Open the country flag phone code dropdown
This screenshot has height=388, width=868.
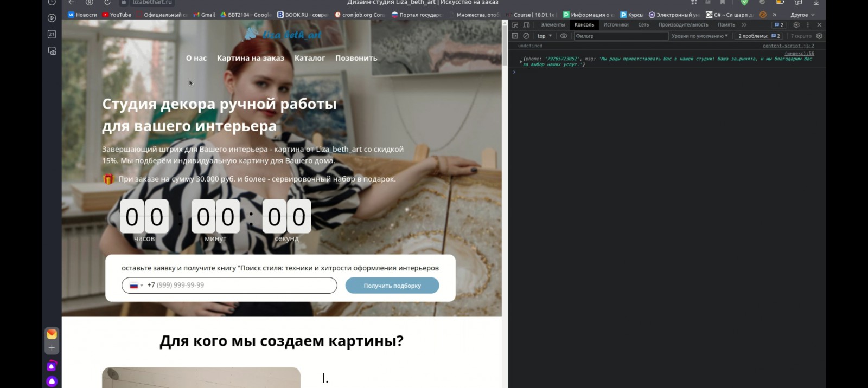click(x=136, y=286)
